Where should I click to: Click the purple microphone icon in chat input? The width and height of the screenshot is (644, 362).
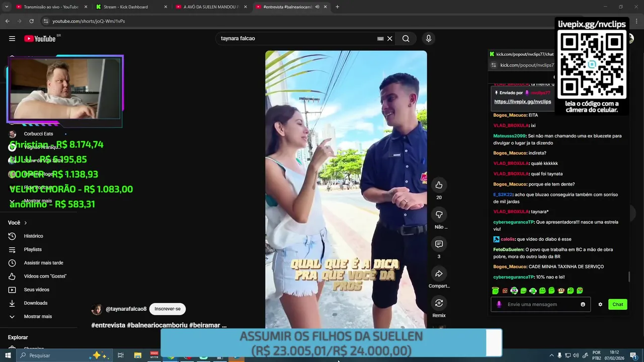point(499,304)
